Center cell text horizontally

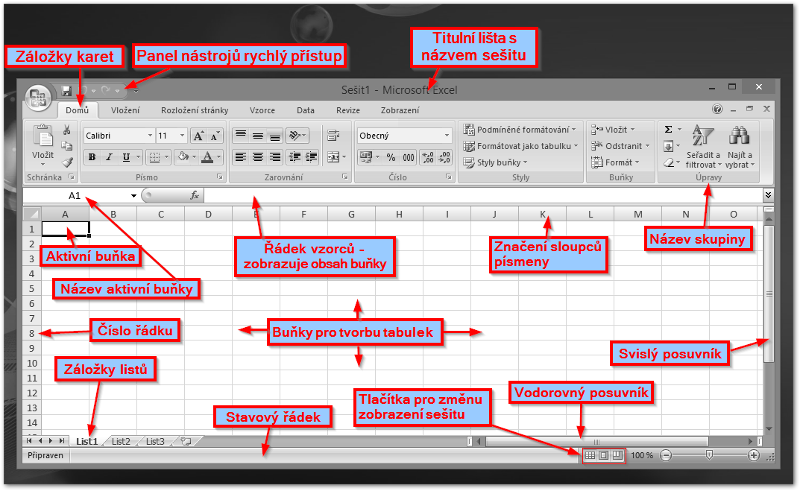click(258, 157)
